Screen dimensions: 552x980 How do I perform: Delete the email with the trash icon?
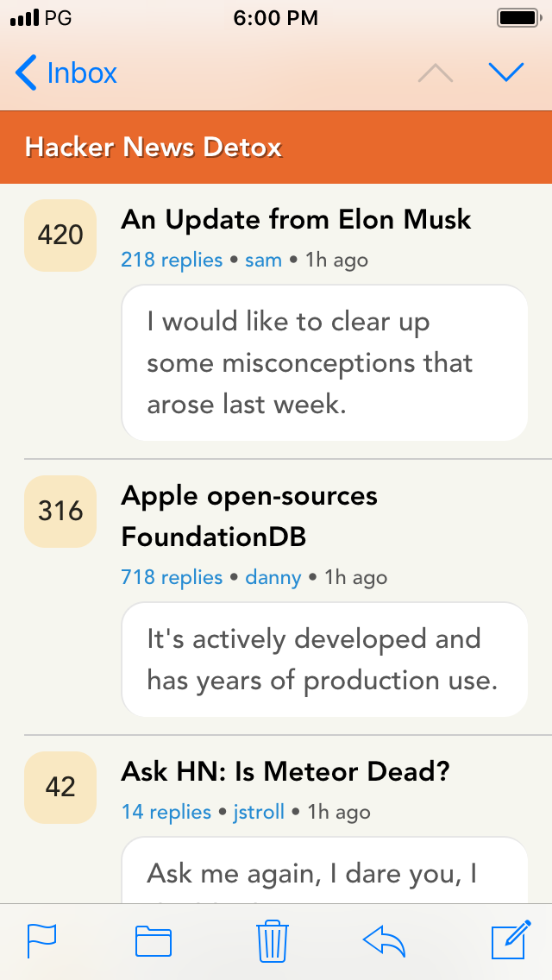(273, 941)
